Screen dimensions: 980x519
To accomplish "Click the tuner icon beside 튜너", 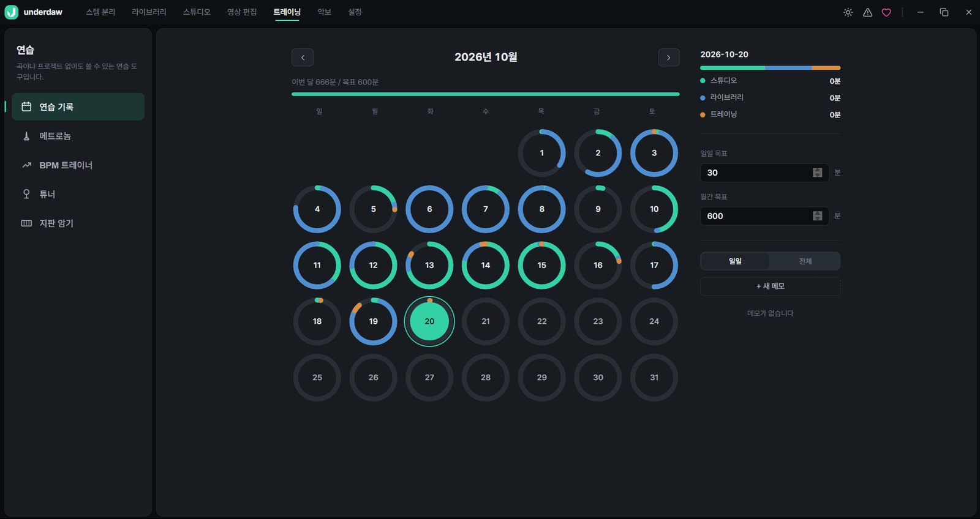I will pyautogui.click(x=26, y=194).
